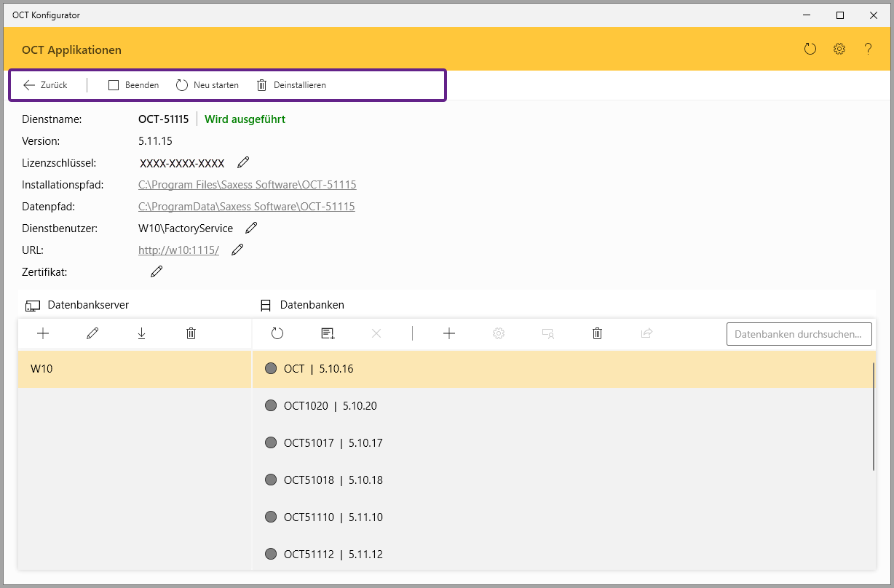Open the Datenpfad folder link

[x=246, y=207]
